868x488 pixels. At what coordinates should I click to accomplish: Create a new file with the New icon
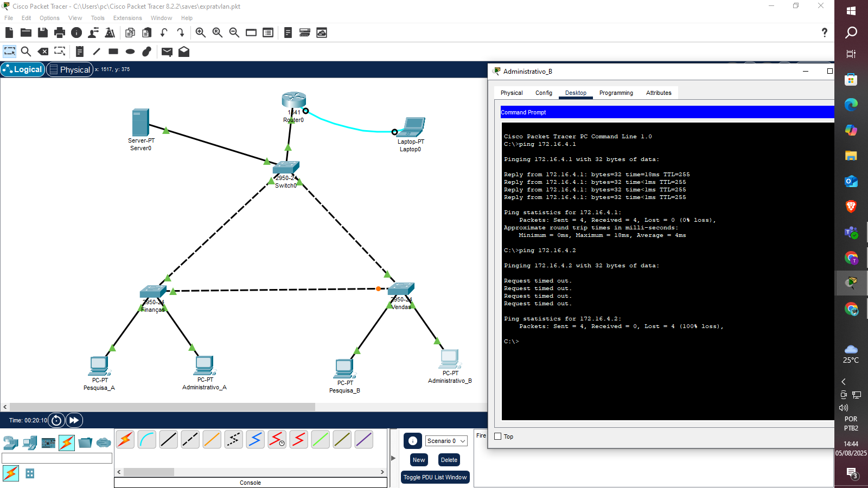(9, 33)
